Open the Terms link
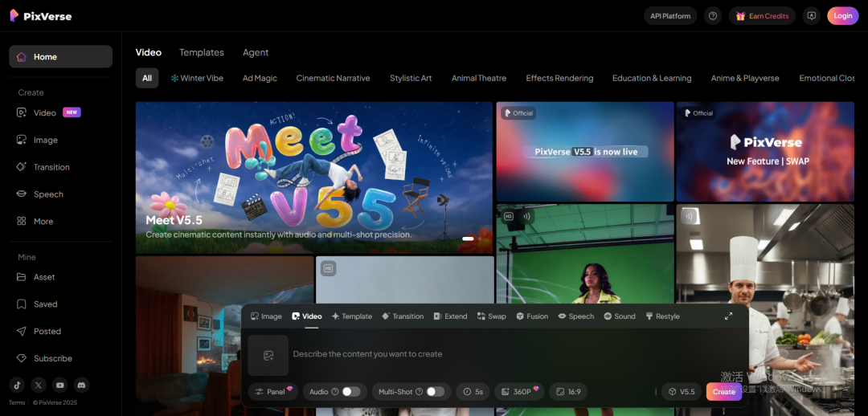Viewport: 868px width, 416px height. pos(17,402)
